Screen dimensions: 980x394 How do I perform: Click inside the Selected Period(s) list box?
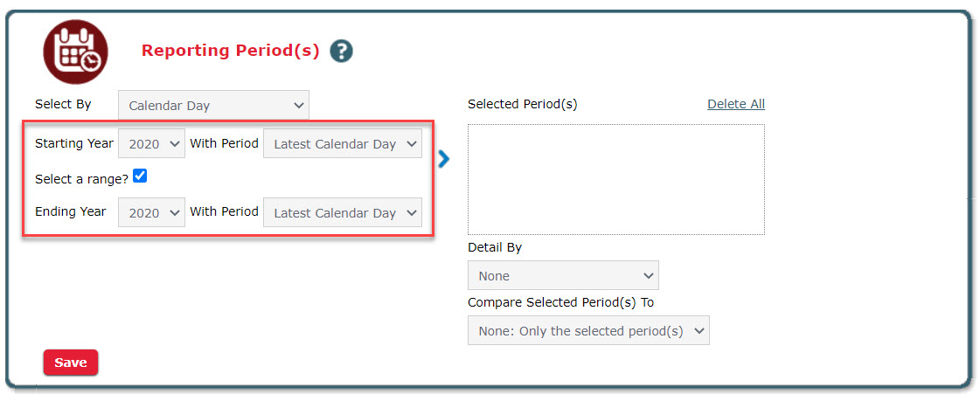coord(615,179)
